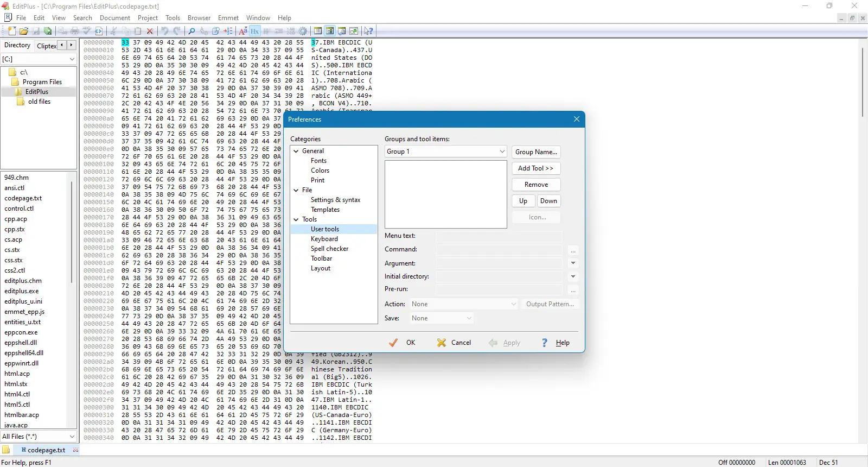Collapse the File category in Preferences

point(296,190)
